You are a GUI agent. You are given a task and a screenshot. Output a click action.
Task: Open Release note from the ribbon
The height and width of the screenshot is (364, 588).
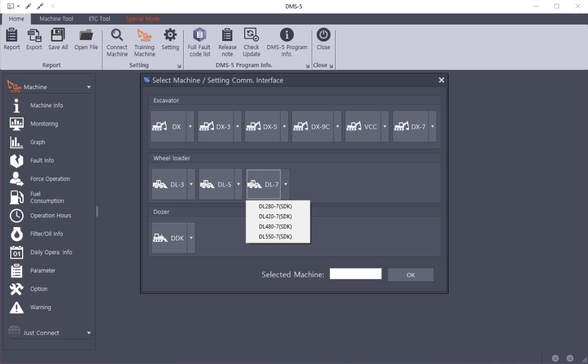pos(227,35)
